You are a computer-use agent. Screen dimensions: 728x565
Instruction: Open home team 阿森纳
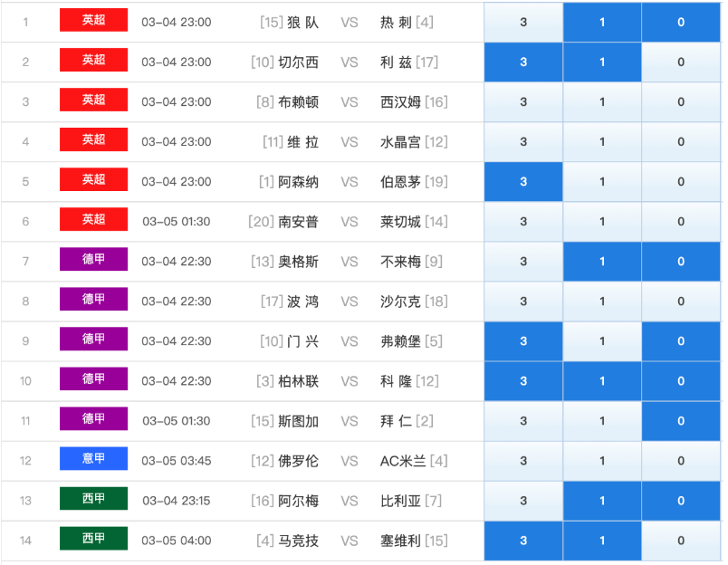pyautogui.click(x=299, y=182)
